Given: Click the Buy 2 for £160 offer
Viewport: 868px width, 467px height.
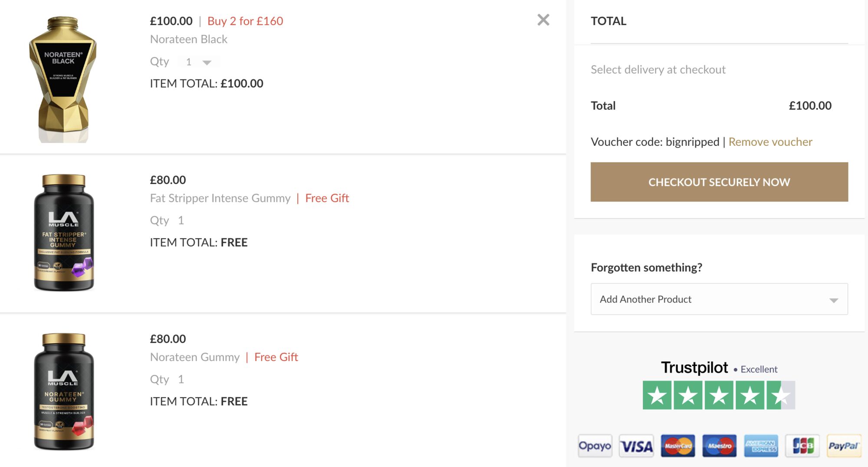Looking at the screenshot, I should click(x=245, y=21).
